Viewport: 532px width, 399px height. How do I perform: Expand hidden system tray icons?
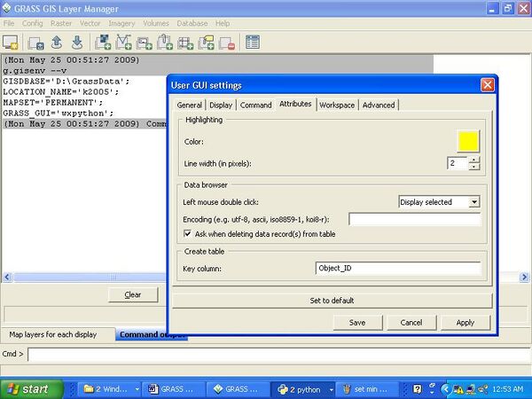point(445,389)
